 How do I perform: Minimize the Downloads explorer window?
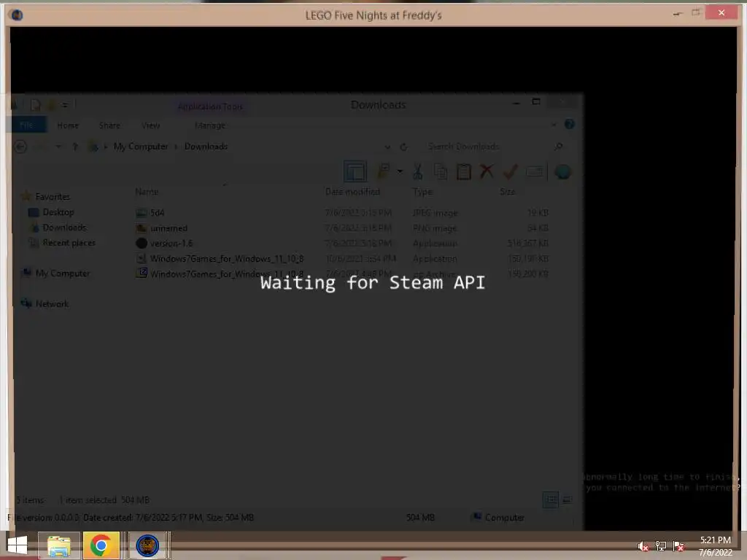pyautogui.click(x=516, y=103)
